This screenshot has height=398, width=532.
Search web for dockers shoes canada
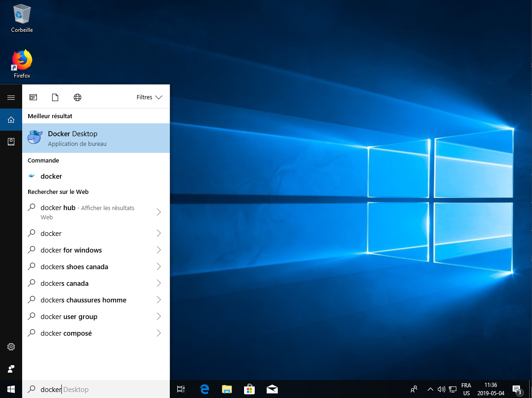click(74, 267)
